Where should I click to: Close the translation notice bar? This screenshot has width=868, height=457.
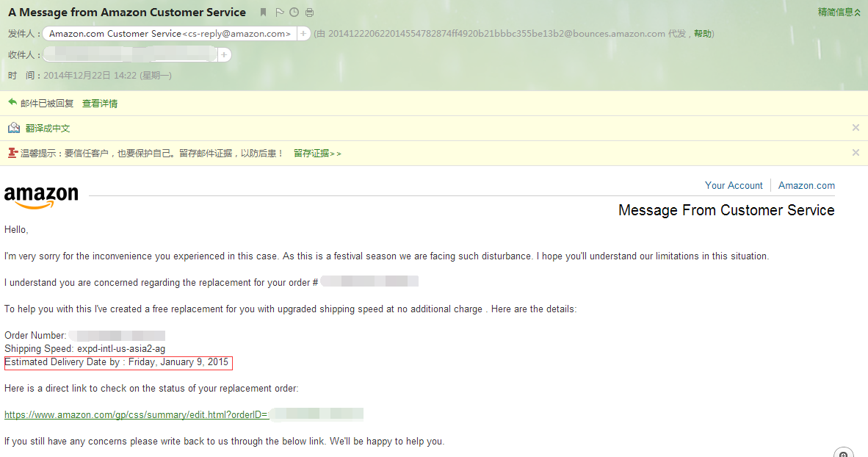[856, 128]
